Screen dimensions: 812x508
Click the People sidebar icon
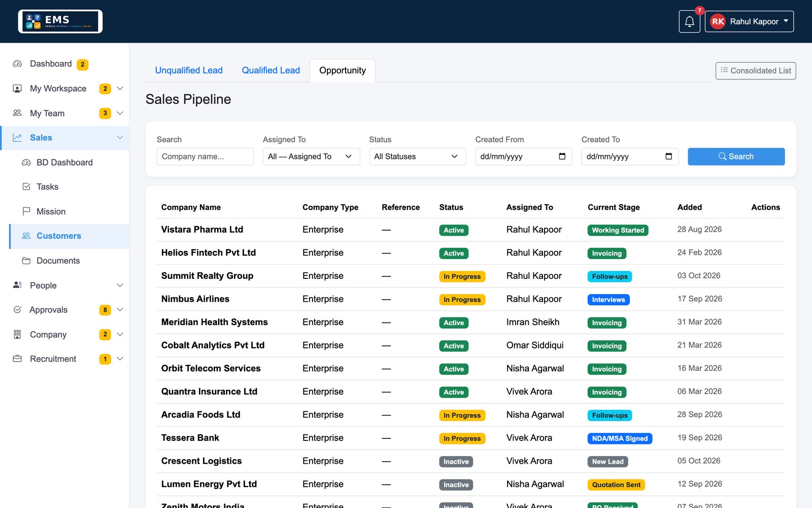click(17, 285)
